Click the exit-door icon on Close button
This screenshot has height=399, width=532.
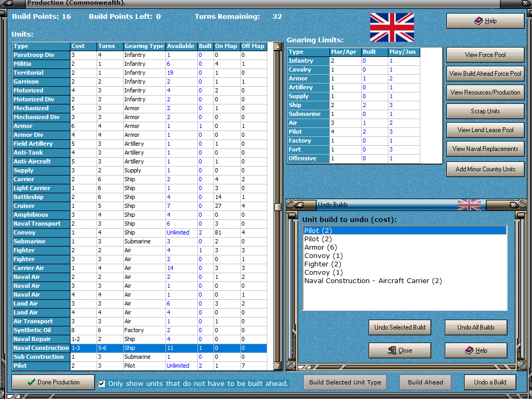pos(392,350)
